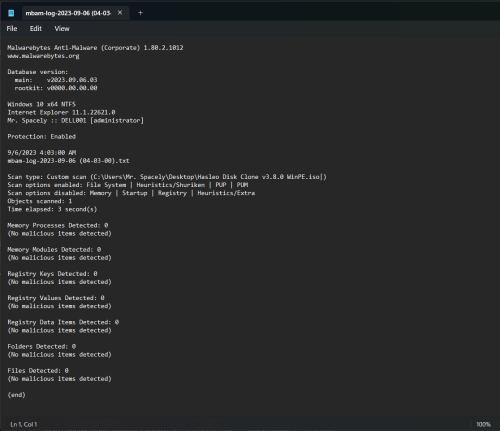The image size is (500, 431).
Task: Click the 'Objects scanned: 1' line
Action: click(40, 201)
